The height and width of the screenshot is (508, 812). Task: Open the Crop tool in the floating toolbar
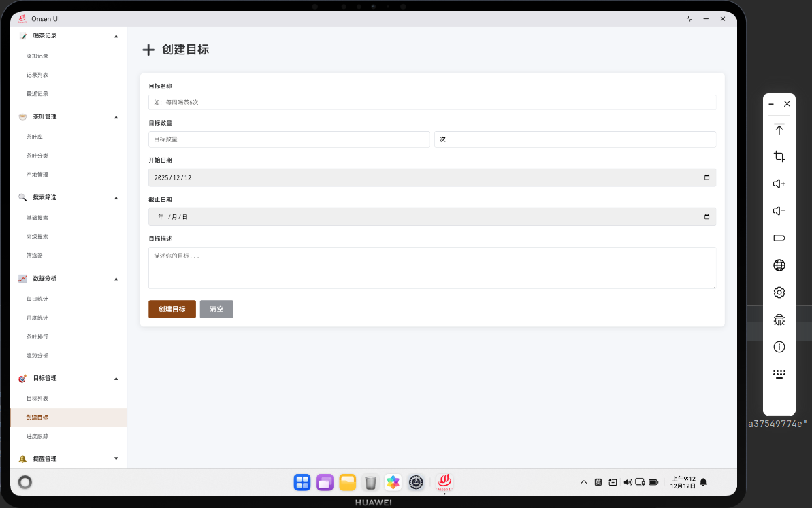click(x=779, y=156)
